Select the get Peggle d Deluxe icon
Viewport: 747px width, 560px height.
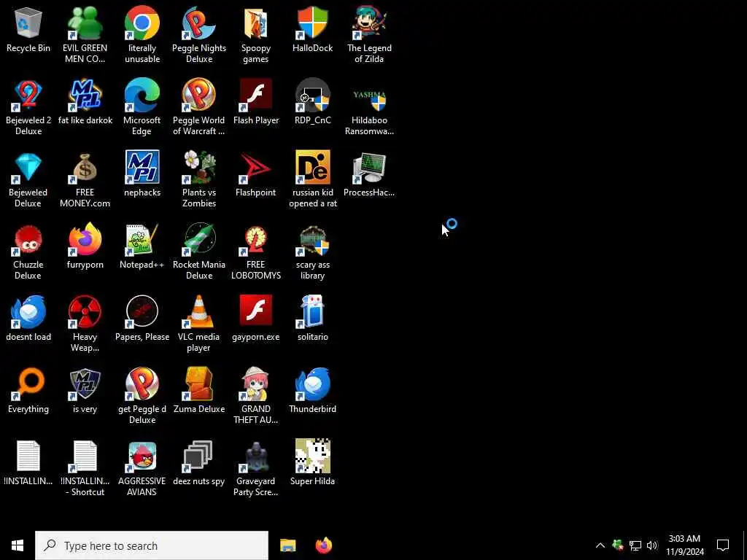click(x=142, y=384)
